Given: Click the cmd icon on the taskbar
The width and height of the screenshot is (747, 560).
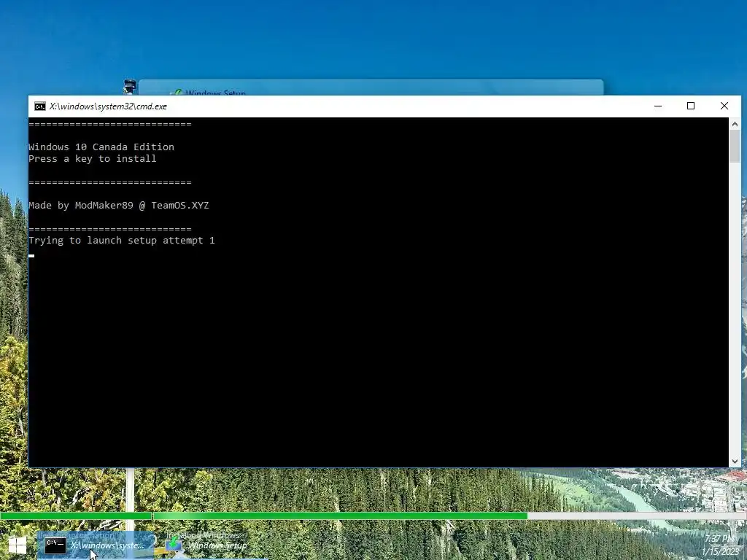Looking at the screenshot, I should click(x=55, y=545).
